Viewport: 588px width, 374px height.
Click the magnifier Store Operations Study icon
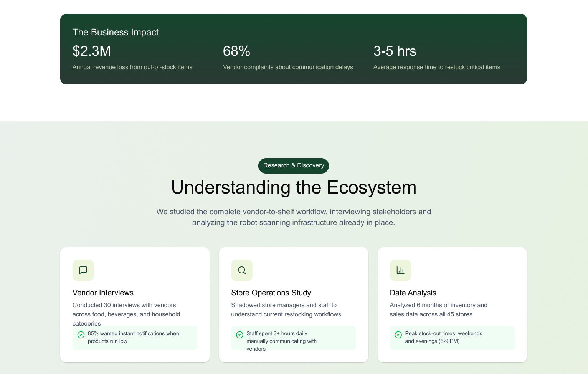(x=242, y=270)
